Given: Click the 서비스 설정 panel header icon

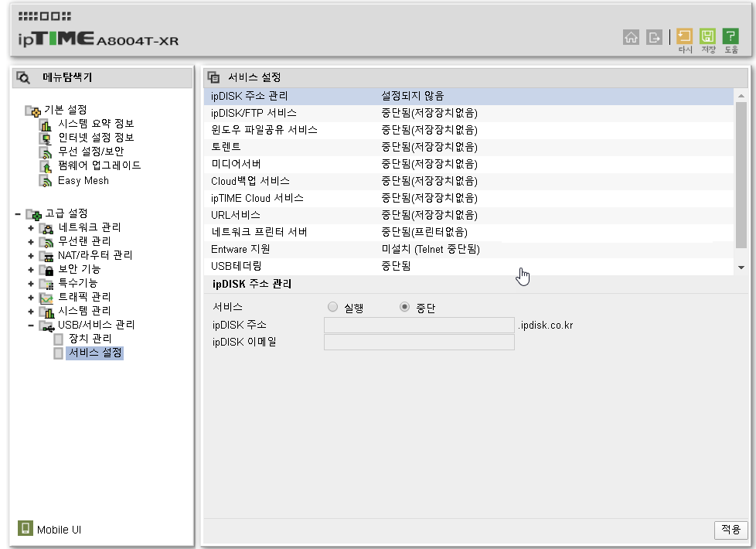Looking at the screenshot, I should 213,77.
